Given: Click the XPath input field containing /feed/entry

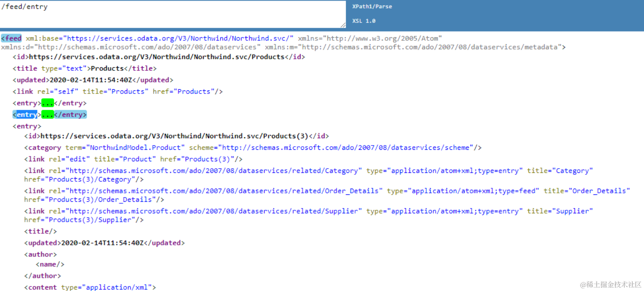Looking at the screenshot, I should click(x=173, y=14).
